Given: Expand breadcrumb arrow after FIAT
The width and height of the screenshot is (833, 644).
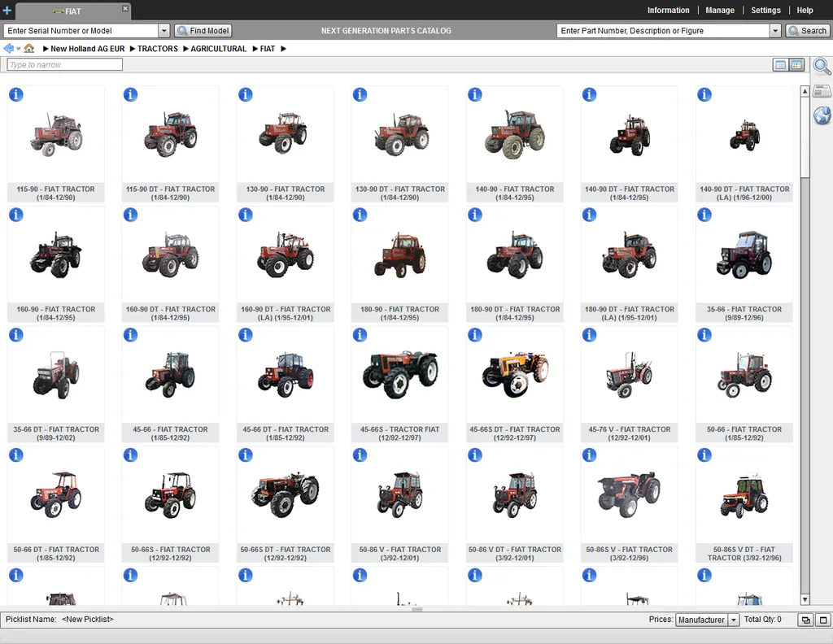Looking at the screenshot, I should coord(283,49).
